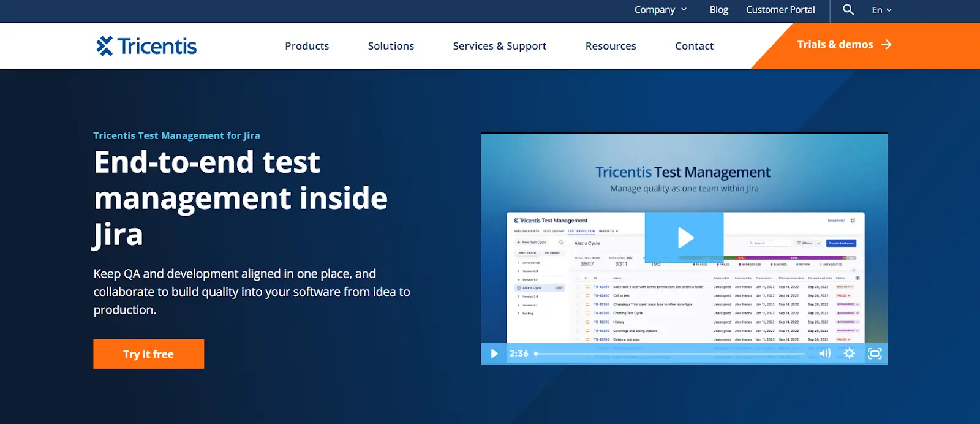The image size is (980, 424).
Task: Click the video title 'Tricentis Test Management'
Action: click(683, 172)
